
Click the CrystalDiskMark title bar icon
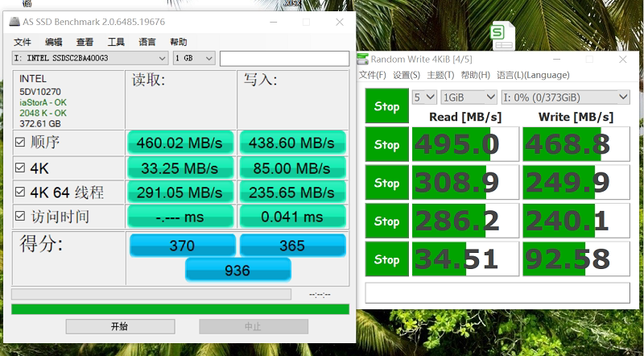[x=363, y=59]
